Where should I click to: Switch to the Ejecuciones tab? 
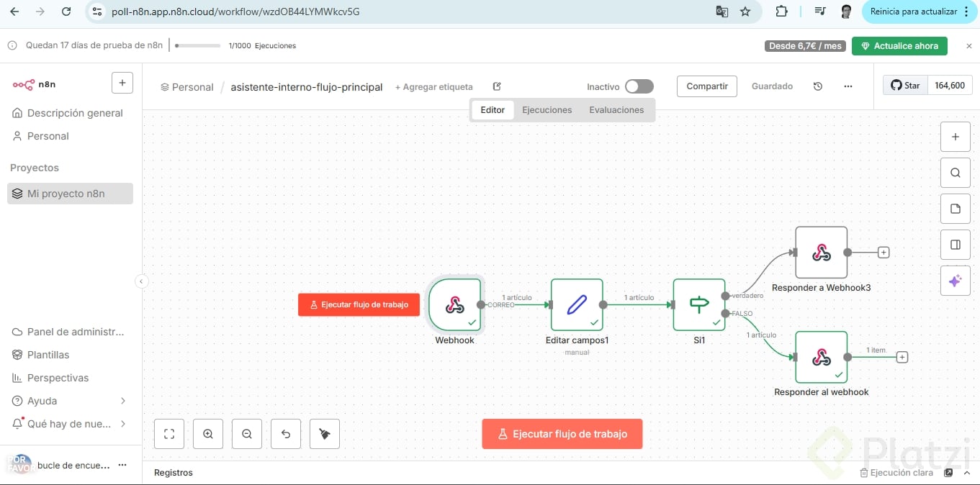[547, 110]
